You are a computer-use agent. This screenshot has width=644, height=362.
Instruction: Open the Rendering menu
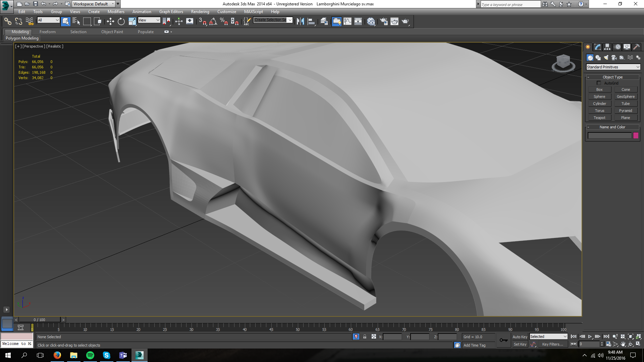point(200,11)
